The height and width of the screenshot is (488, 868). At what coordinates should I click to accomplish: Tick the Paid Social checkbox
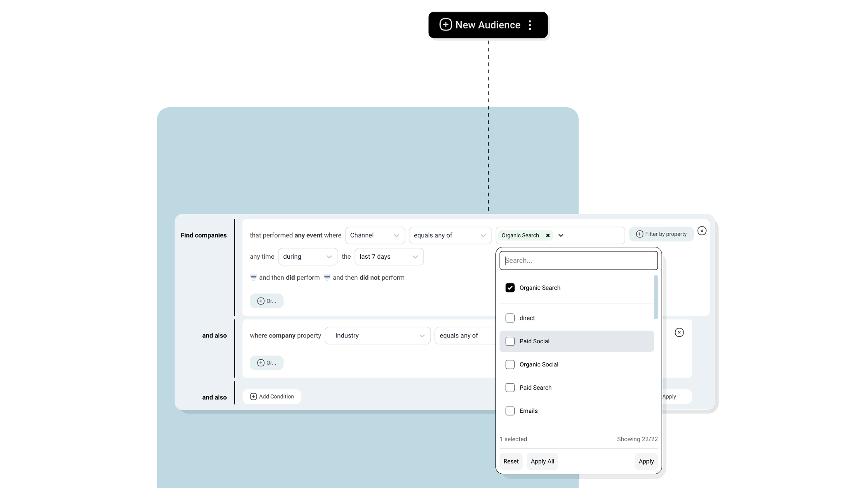point(510,341)
